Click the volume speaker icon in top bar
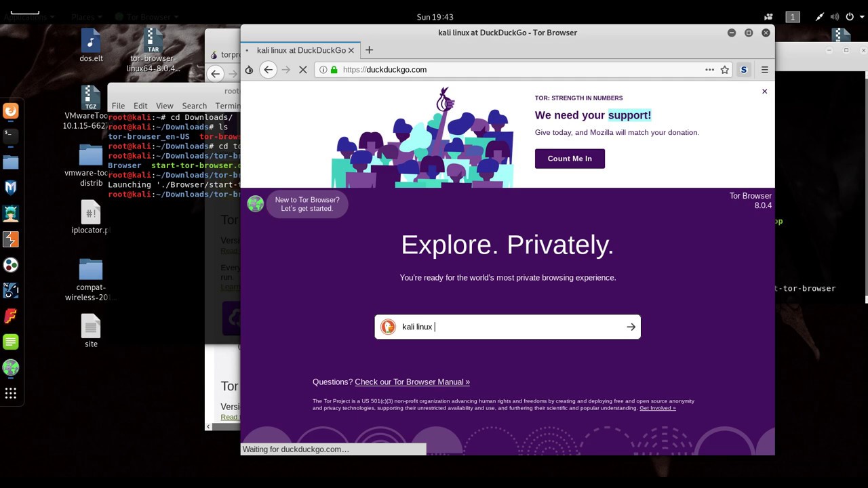This screenshot has width=868, height=488. [x=835, y=17]
